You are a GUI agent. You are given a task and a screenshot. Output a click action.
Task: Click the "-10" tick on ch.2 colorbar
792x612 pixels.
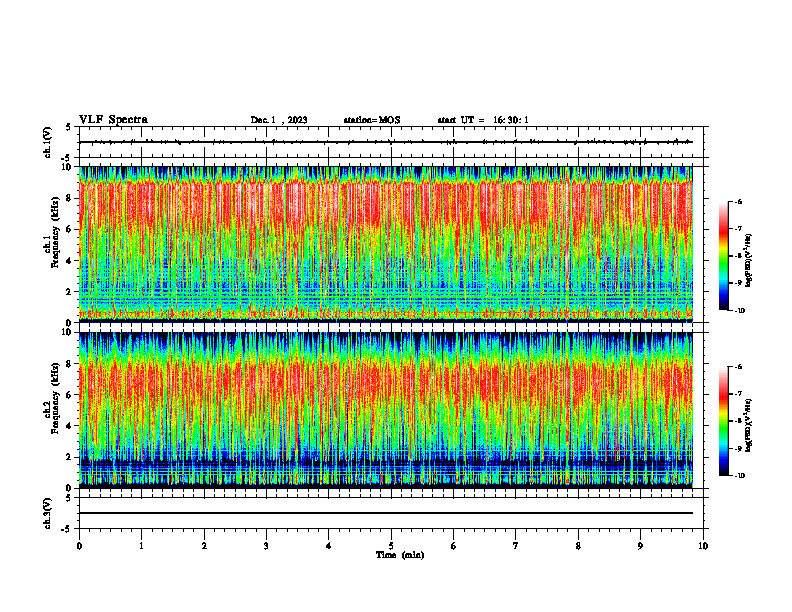[x=739, y=476]
